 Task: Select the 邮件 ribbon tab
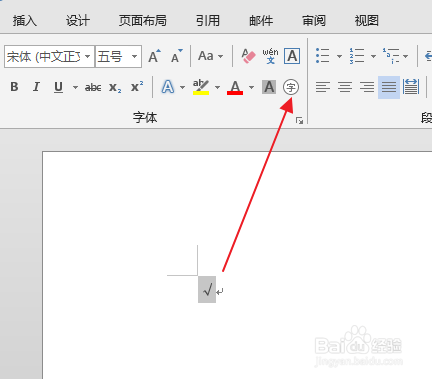pos(261,21)
